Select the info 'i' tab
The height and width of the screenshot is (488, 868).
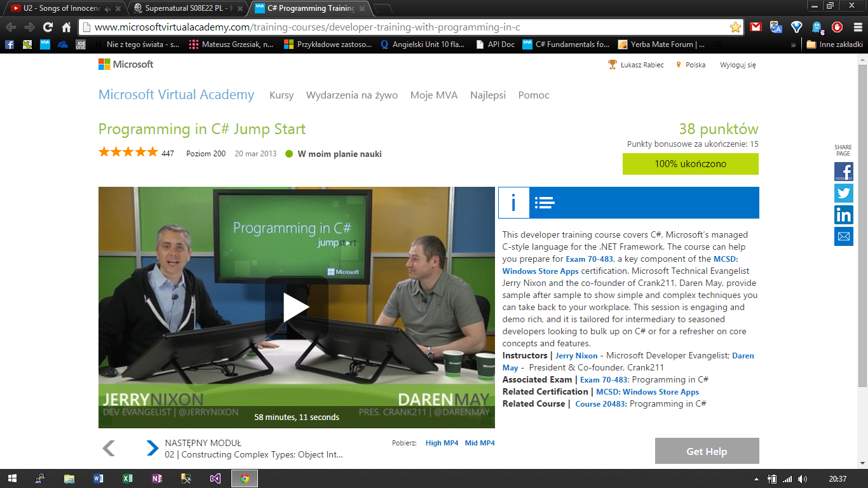click(513, 203)
